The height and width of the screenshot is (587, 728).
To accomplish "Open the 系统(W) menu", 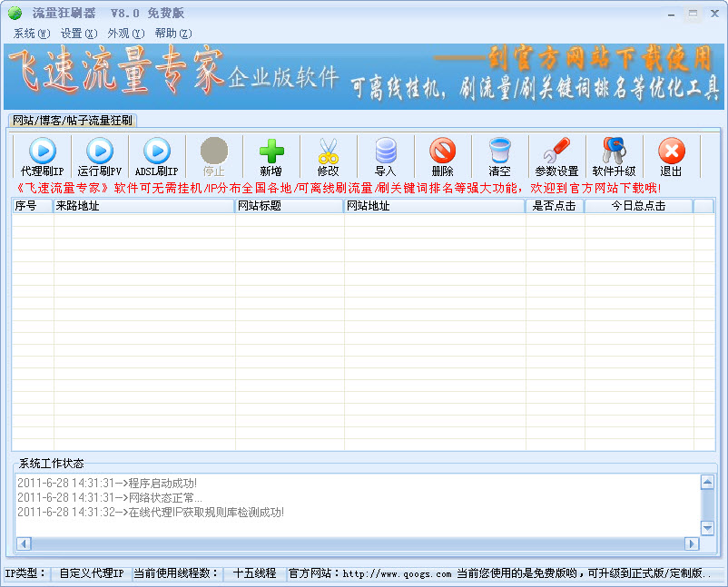I will 32,34.
